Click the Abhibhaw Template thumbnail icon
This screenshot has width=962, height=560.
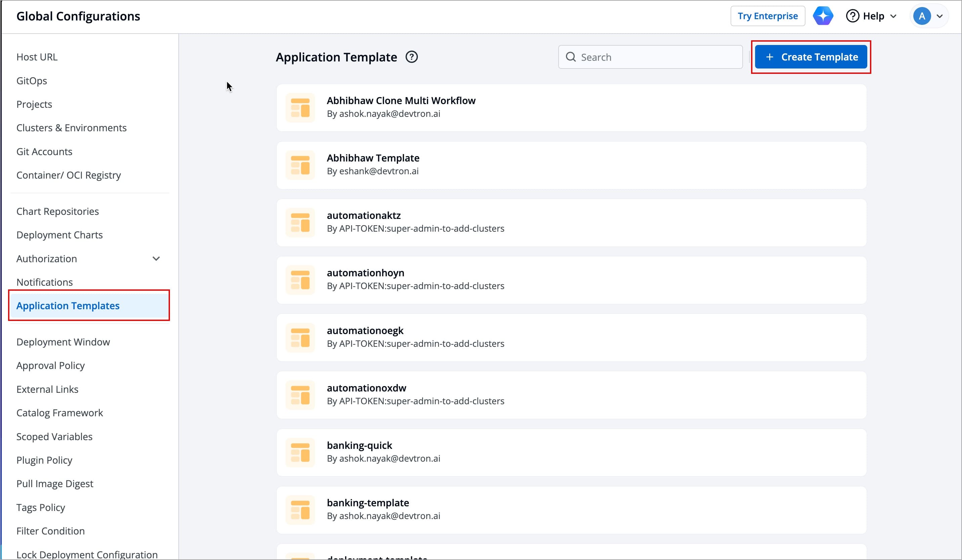tap(300, 165)
